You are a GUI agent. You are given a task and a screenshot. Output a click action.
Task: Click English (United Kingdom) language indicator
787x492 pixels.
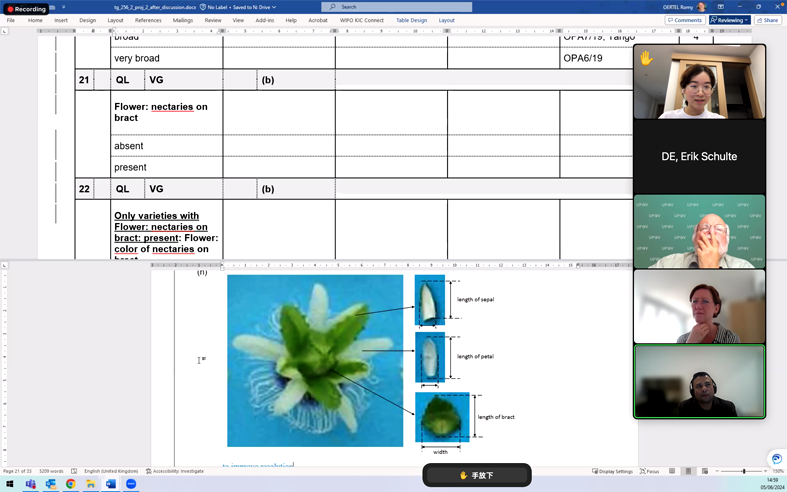tap(111, 471)
